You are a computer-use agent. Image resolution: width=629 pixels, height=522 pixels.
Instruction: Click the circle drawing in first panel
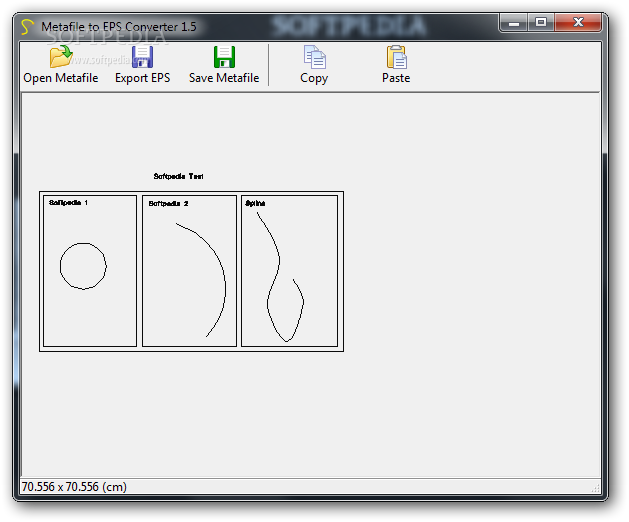(x=83, y=266)
